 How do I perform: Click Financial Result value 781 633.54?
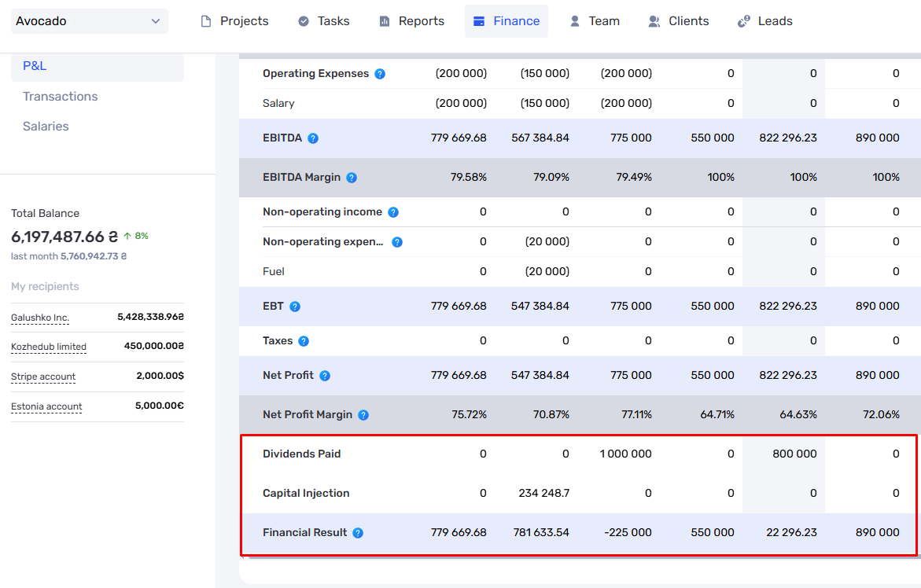pos(541,532)
